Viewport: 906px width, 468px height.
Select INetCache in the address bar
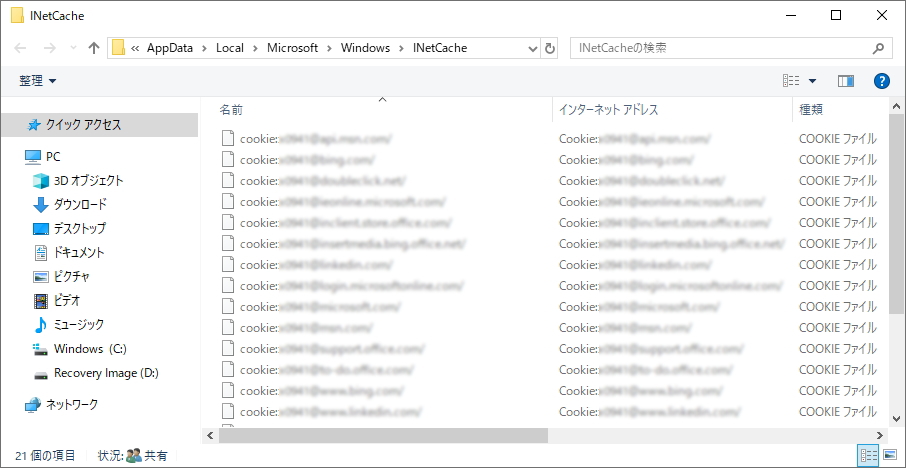coord(440,48)
